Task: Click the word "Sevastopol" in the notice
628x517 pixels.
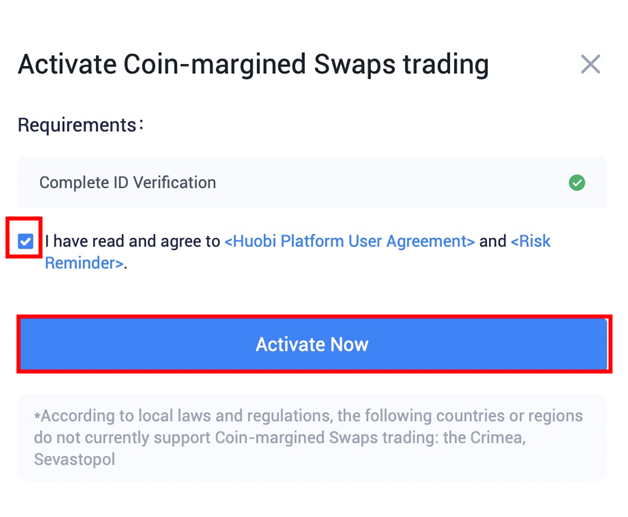Action: point(74,459)
